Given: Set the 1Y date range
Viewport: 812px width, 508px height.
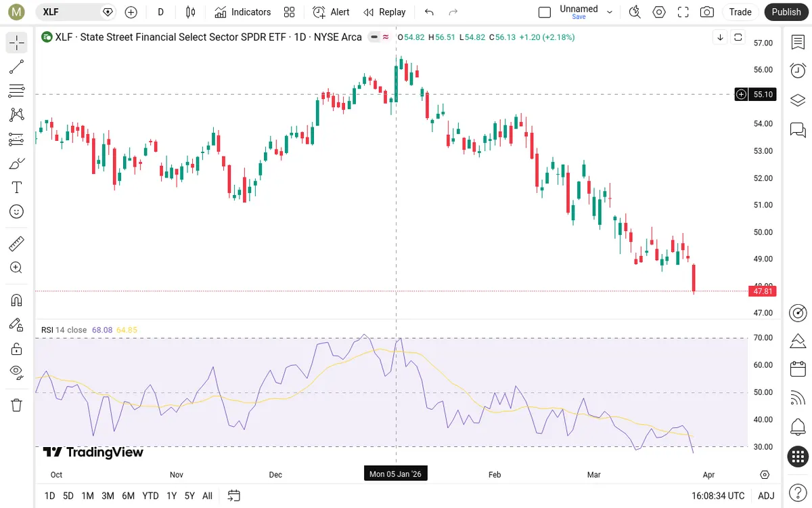Looking at the screenshot, I should tap(172, 496).
